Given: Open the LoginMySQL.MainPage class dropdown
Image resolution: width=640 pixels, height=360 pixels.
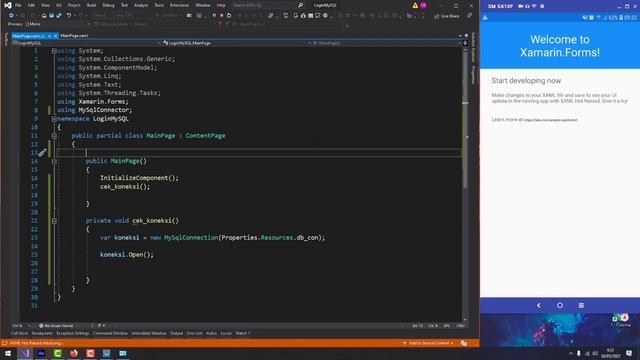Looking at the screenshot, I should [x=237, y=43].
